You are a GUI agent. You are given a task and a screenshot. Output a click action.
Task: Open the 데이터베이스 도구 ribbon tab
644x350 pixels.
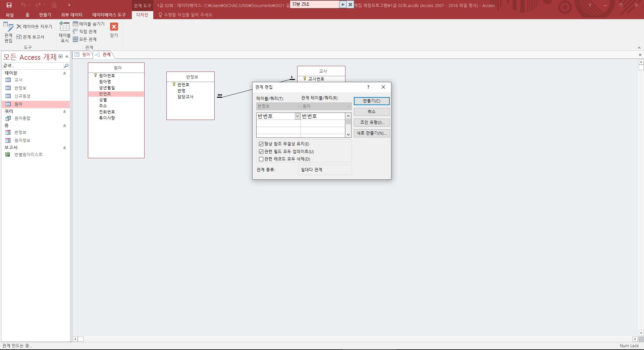click(109, 15)
